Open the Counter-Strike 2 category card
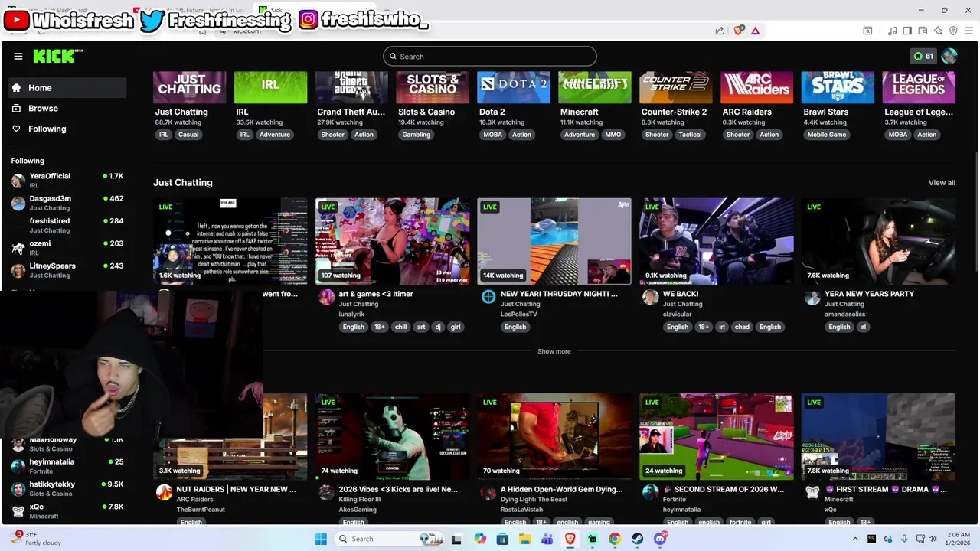 676,87
